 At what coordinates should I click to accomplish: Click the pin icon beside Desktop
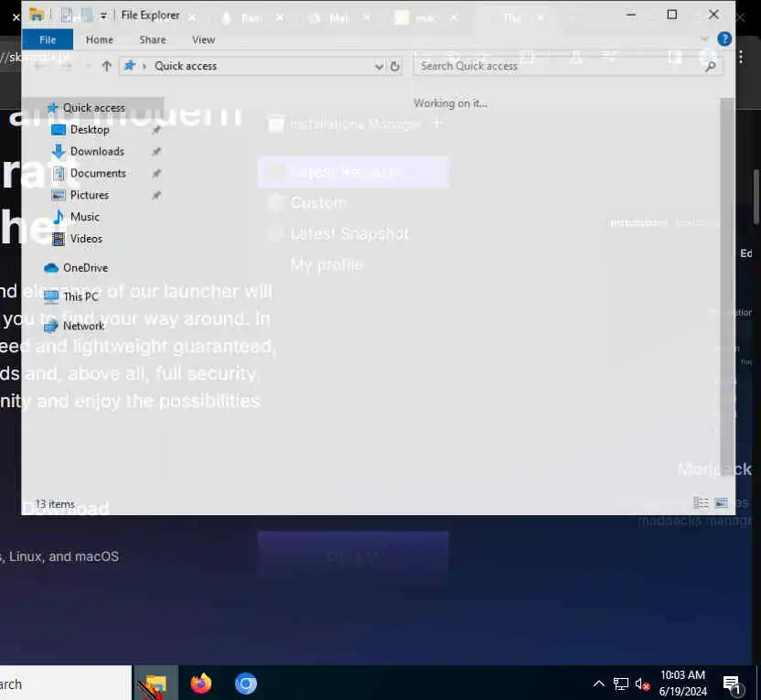155,130
